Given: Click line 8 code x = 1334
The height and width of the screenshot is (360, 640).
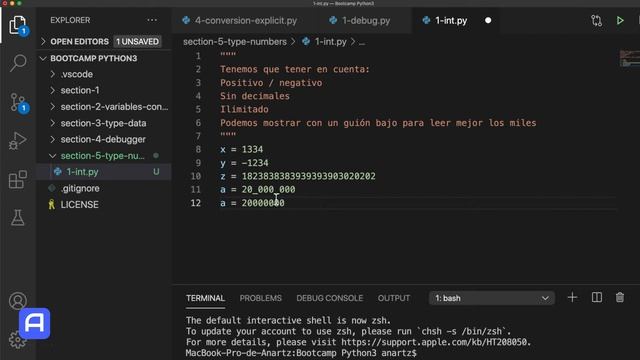Looking at the screenshot, I should click(x=242, y=149).
